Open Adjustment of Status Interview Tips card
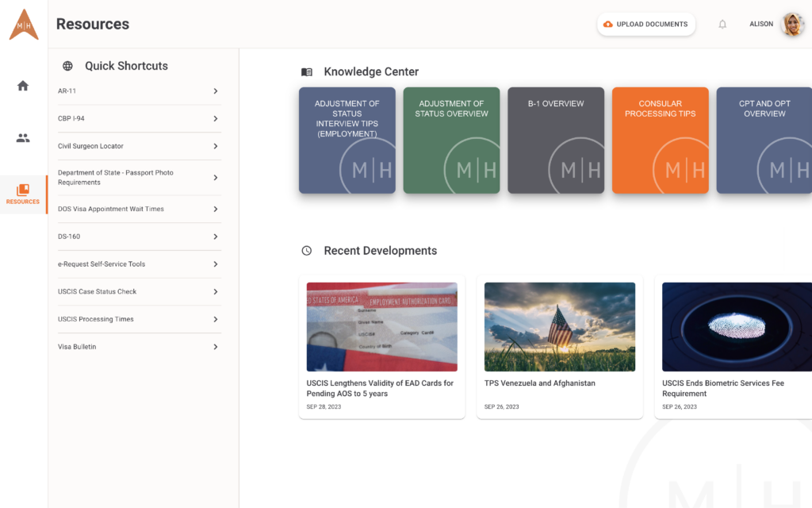Viewport: 812px width, 508px height. click(x=347, y=140)
